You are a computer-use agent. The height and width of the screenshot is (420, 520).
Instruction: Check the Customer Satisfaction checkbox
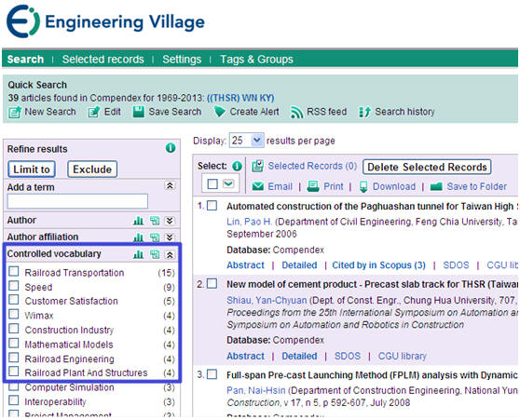point(14,299)
